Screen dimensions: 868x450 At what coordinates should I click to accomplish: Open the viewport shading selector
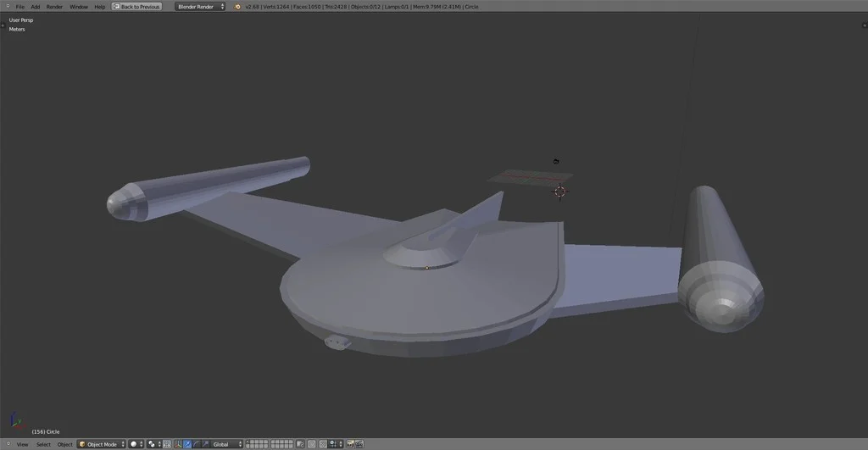tap(136, 444)
